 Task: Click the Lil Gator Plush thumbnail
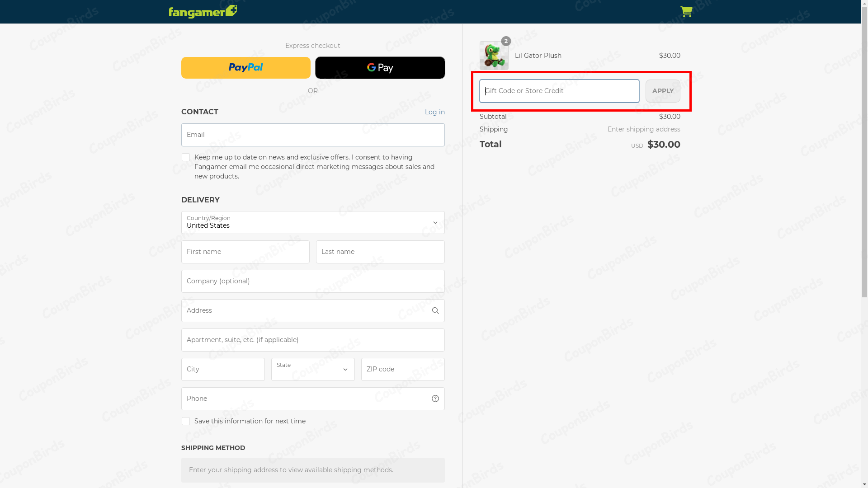pos(494,56)
